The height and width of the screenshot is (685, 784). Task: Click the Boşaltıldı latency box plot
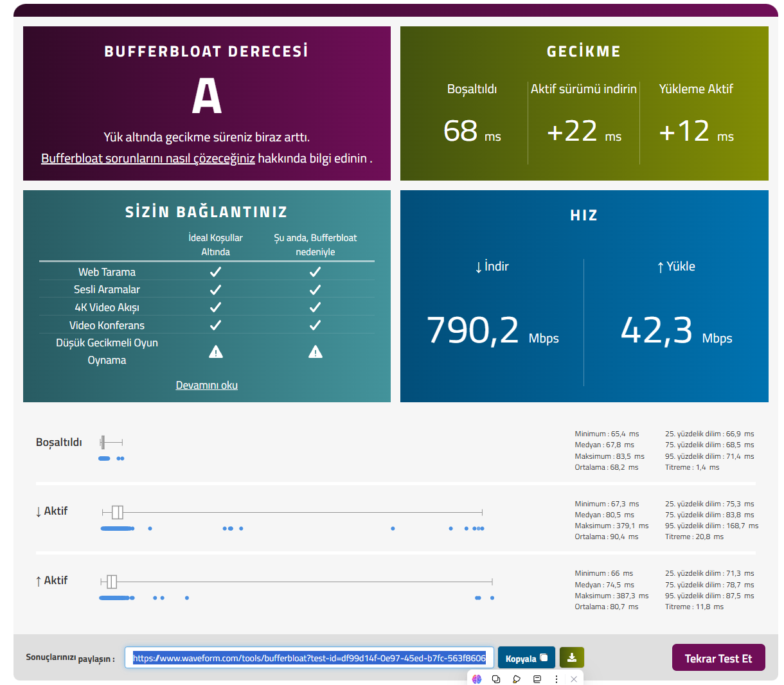(111, 442)
